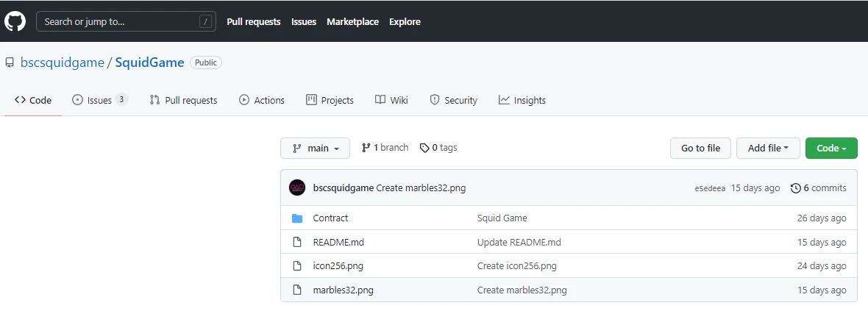Image resolution: width=868 pixels, height=311 pixels.
Task: Open the green Code dropdown button
Action: click(831, 149)
